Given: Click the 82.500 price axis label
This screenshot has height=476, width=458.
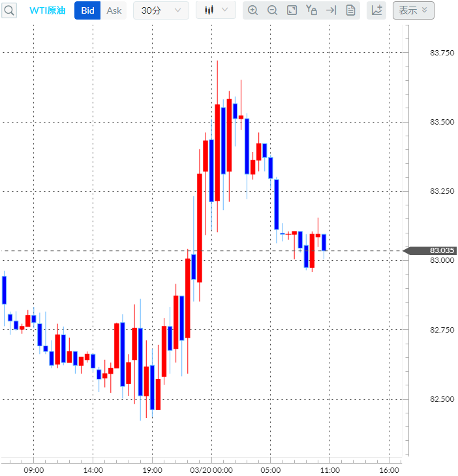Looking at the screenshot, I should click(442, 399).
